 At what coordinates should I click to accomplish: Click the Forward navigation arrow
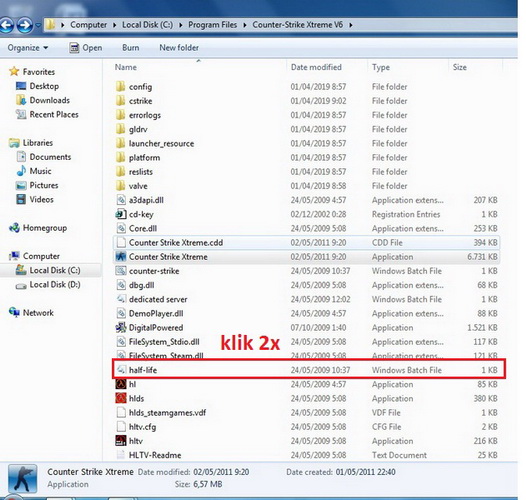(x=25, y=25)
